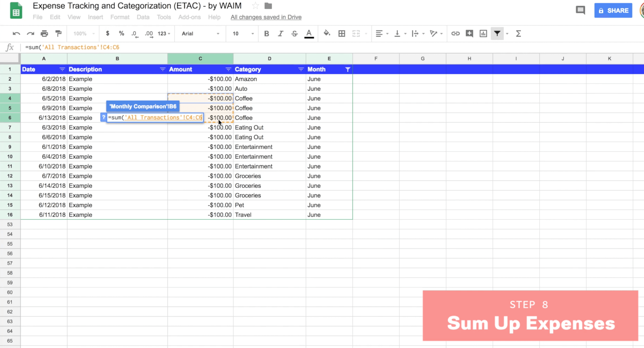Click the insert link icon
Image resolution: width=644 pixels, height=348 pixels.
pos(455,33)
